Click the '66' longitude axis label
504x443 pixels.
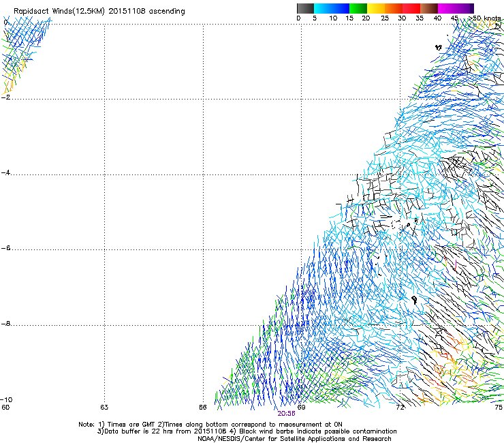(202, 408)
